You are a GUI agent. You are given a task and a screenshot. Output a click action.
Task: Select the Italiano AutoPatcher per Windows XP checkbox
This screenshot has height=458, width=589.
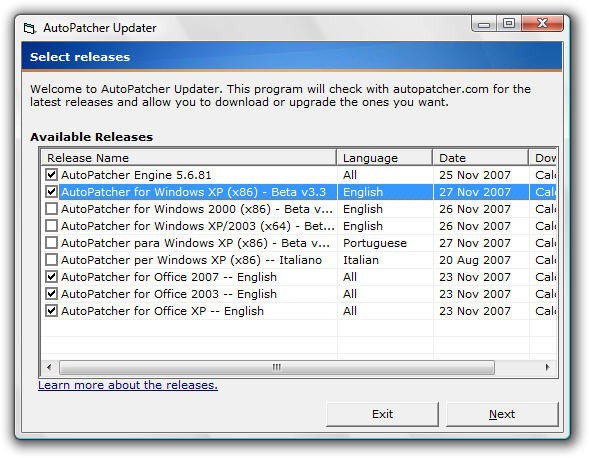click(x=51, y=260)
